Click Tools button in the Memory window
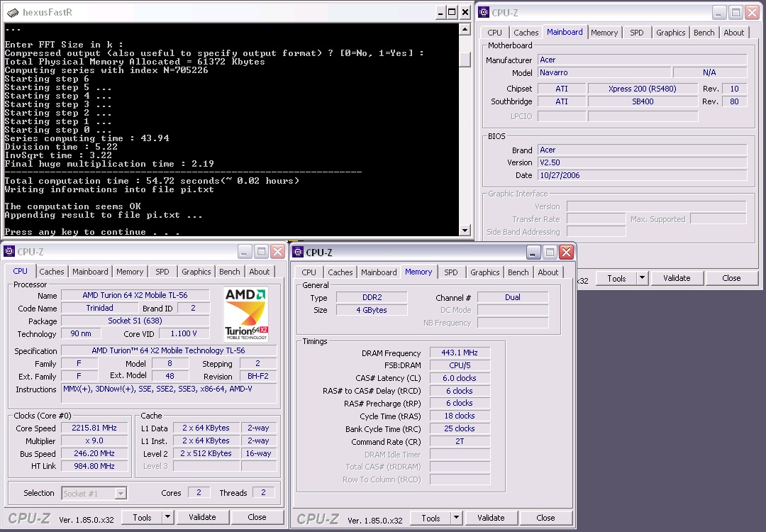The height and width of the screenshot is (532, 766). (x=431, y=517)
